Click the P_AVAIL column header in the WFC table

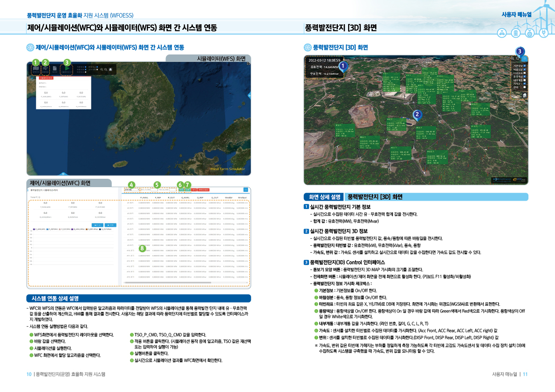(144, 197)
